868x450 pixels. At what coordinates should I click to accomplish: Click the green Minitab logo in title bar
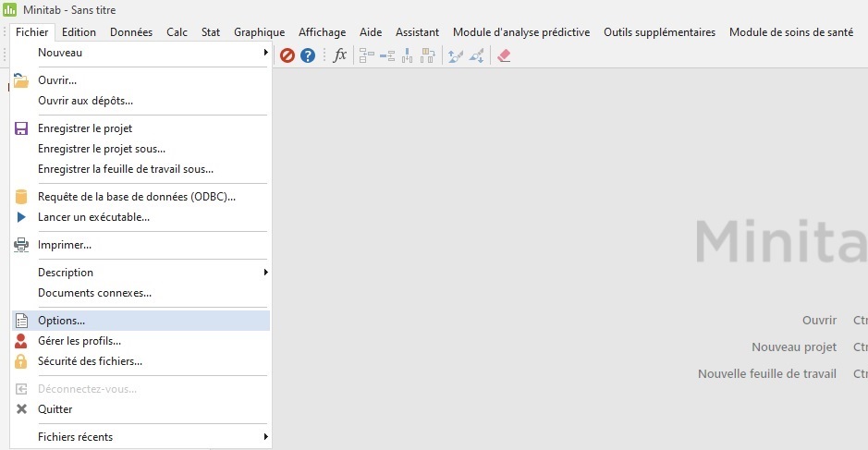tap(9, 9)
